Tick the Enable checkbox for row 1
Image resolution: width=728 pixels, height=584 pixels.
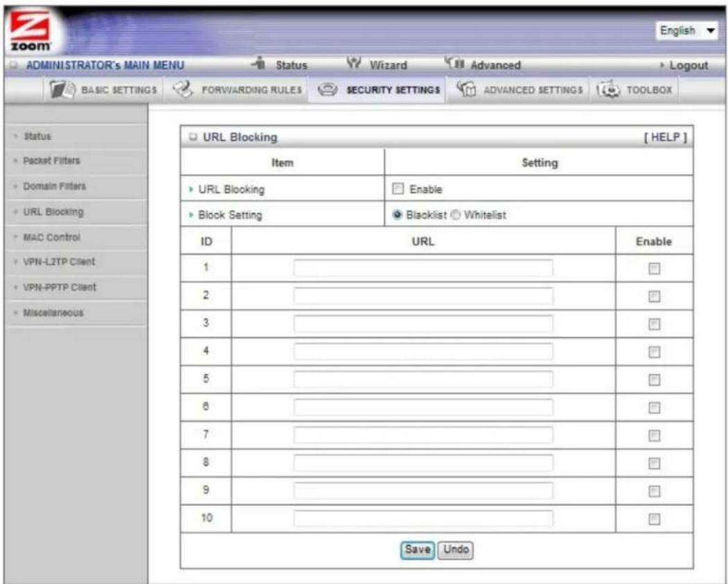point(654,268)
